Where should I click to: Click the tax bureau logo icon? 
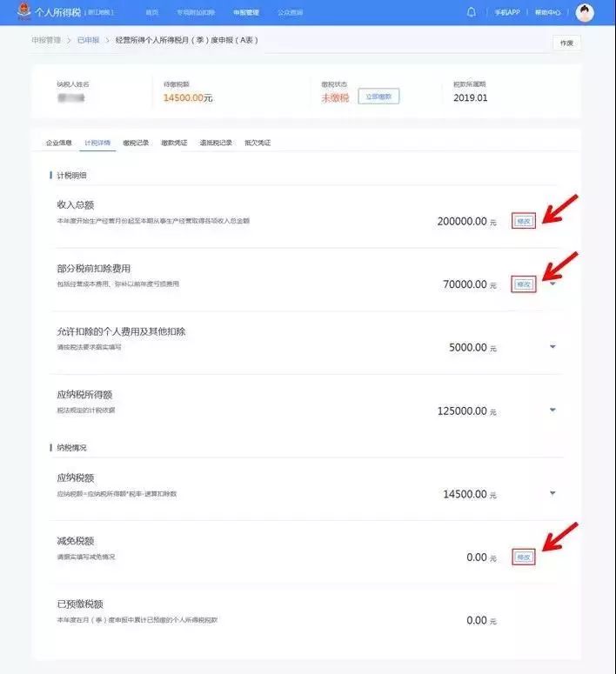pos(23,12)
